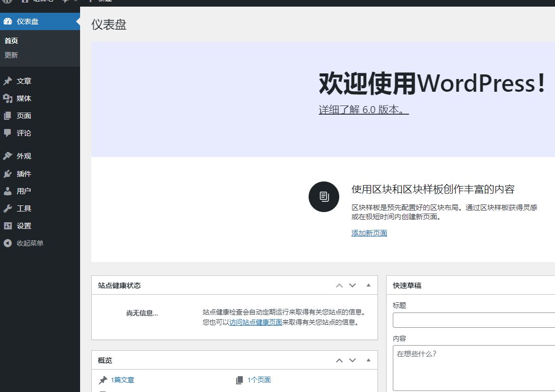Click heading 使用区块和区块样板创作丰富的内容

coord(433,189)
